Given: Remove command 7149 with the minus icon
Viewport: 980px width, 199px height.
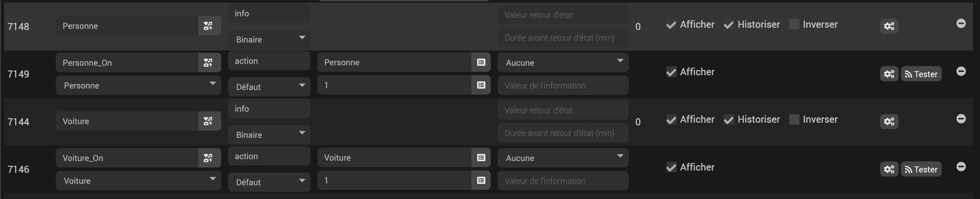Looking at the screenshot, I should click(x=961, y=71).
